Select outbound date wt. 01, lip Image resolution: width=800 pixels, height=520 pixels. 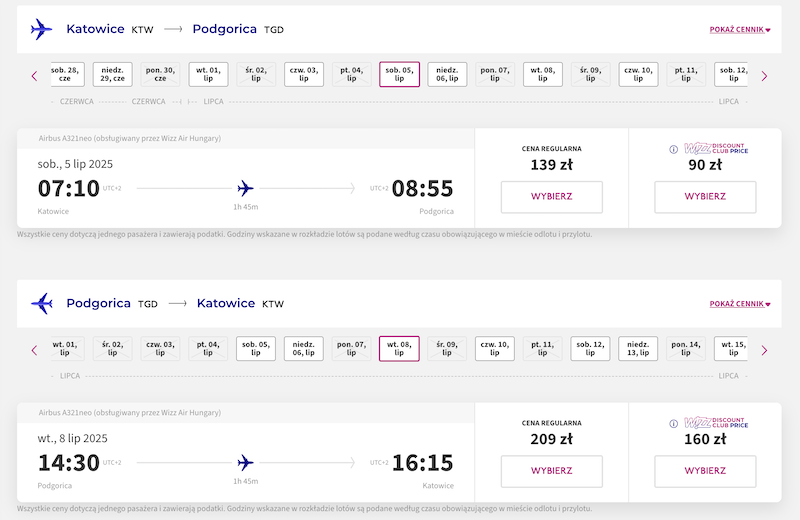208,75
